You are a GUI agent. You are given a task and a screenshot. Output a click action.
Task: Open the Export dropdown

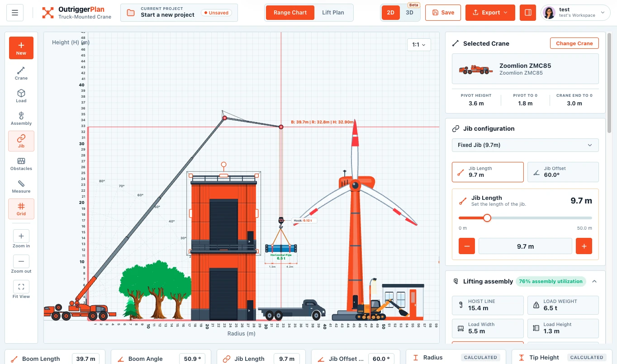[490, 13]
